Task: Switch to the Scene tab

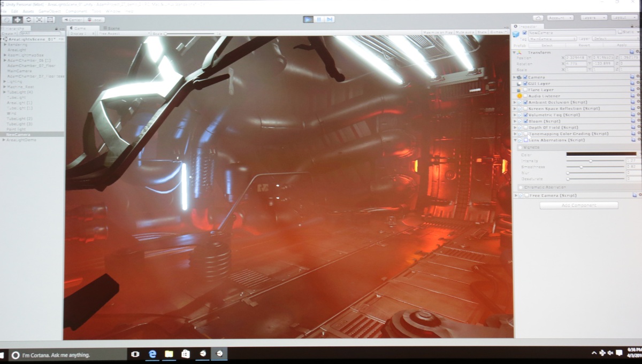Action: pyautogui.click(x=111, y=28)
